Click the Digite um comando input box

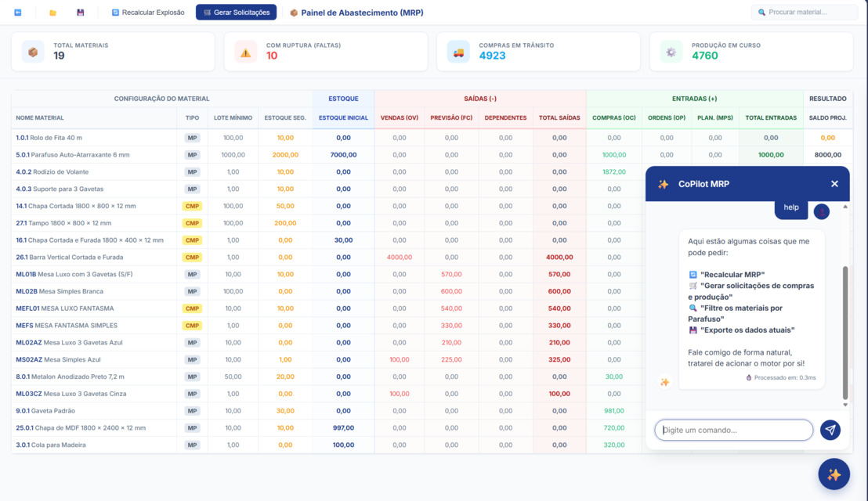pos(734,430)
